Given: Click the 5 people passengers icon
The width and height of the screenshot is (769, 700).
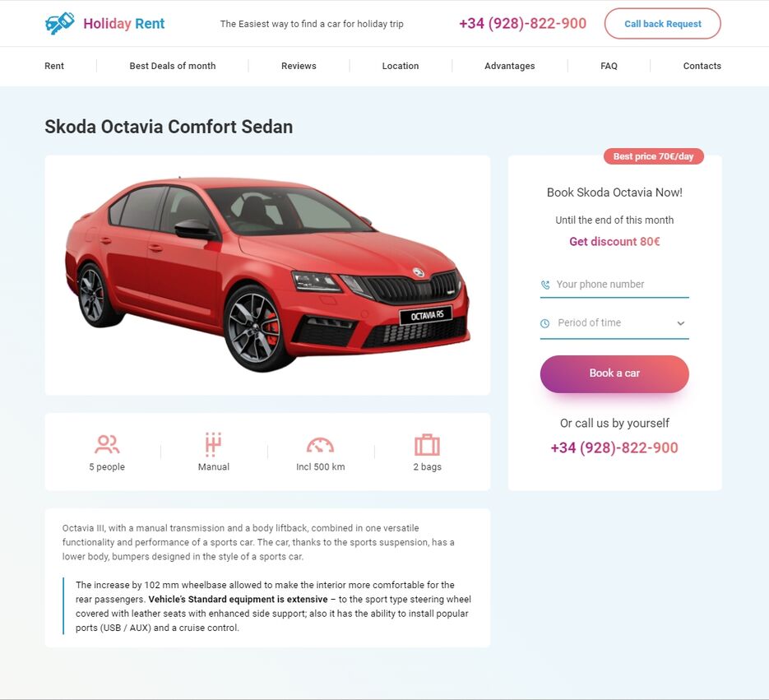Looking at the screenshot, I should (x=107, y=444).
